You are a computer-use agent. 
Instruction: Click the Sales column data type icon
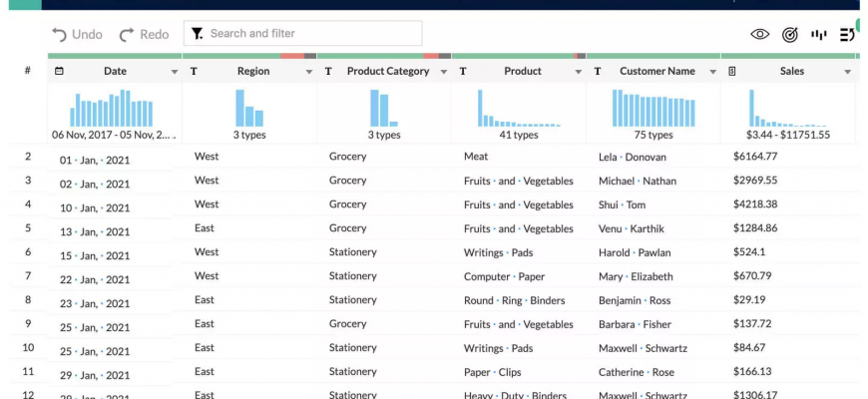[x=732, y=72]
